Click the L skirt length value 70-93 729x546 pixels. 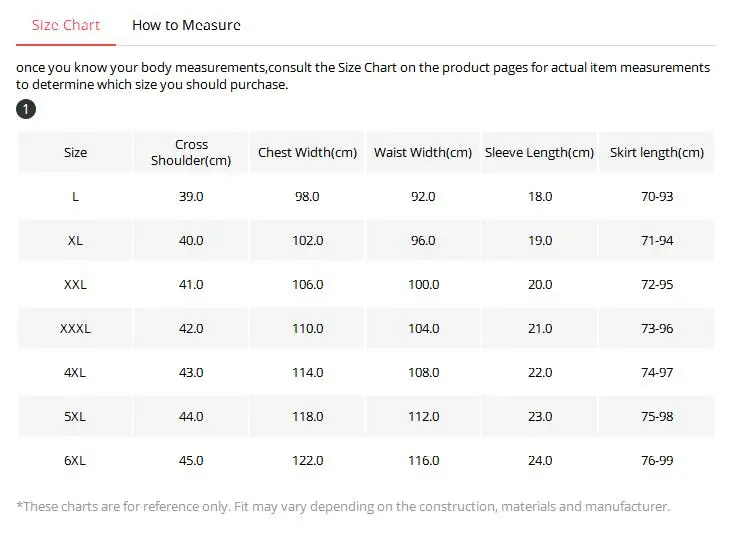pyautogui.click(x=656, y=196)
